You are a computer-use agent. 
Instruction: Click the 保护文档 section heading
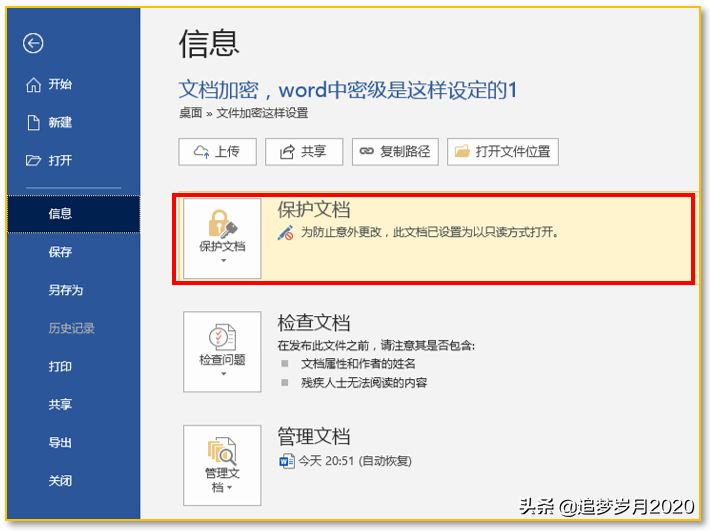[314, 210]
